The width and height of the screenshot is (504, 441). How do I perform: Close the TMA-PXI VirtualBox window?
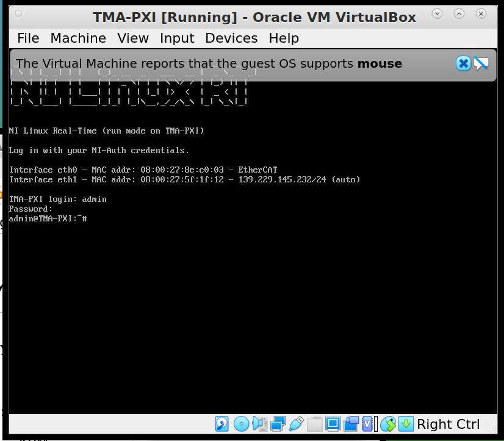(x=481, y=13)
